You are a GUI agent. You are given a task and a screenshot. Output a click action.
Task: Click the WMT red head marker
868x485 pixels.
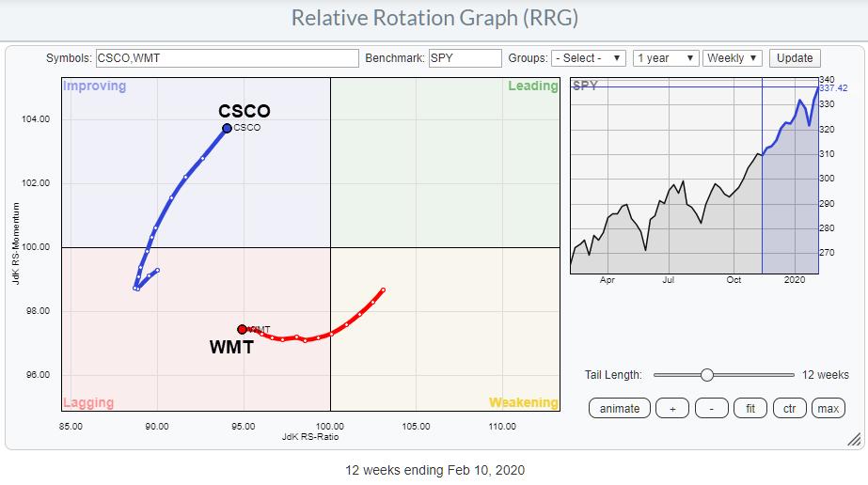(x=242, y=330)
